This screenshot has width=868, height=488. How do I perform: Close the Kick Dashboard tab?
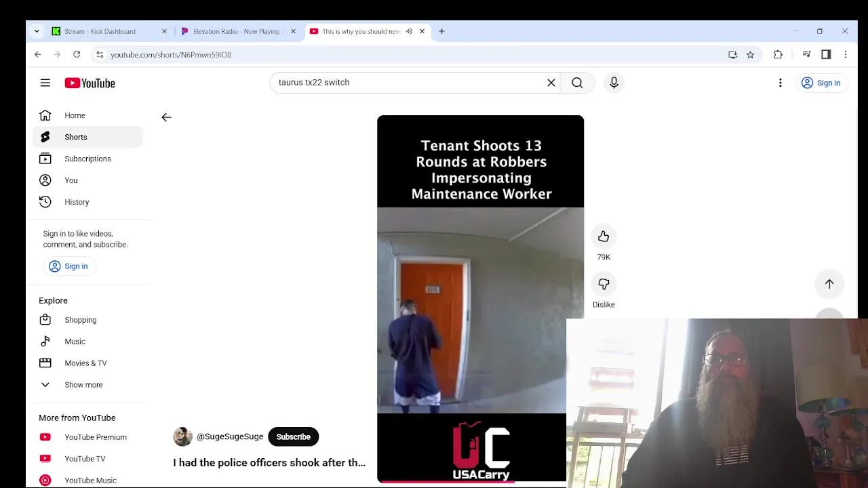164,31
